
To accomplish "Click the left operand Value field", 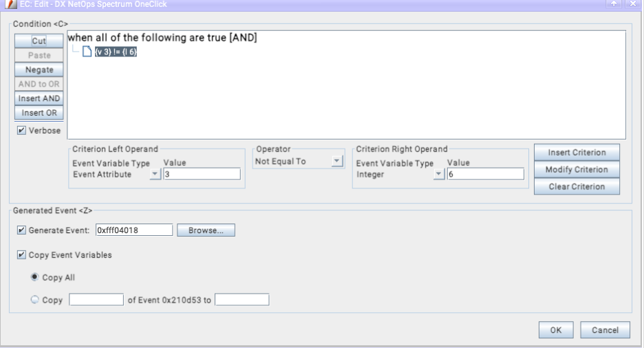I will coord(202,175).
